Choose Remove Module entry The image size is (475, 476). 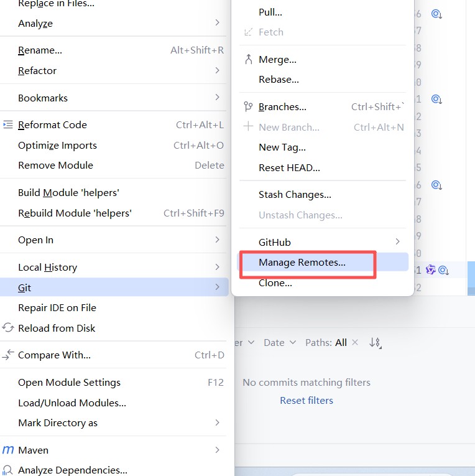pos(114,166)
